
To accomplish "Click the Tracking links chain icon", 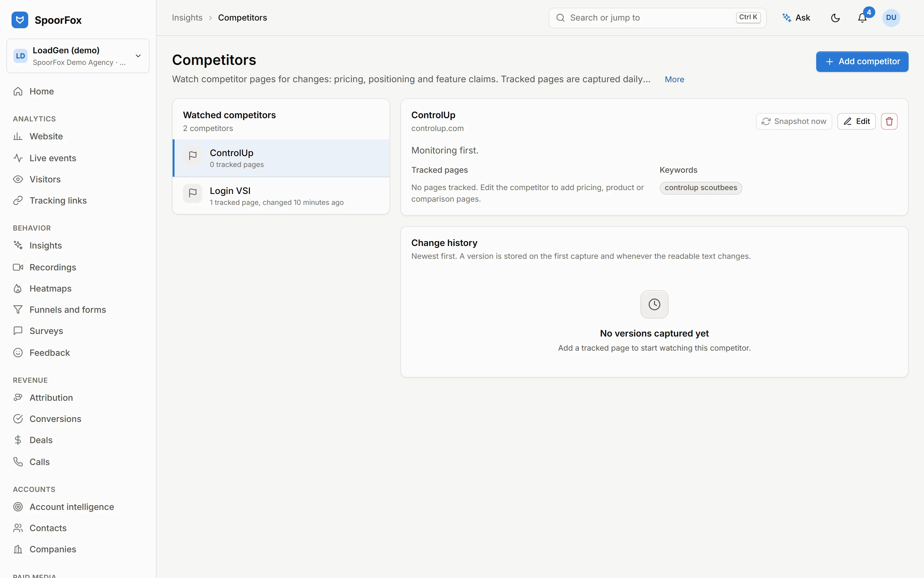I will pos(18,201).
